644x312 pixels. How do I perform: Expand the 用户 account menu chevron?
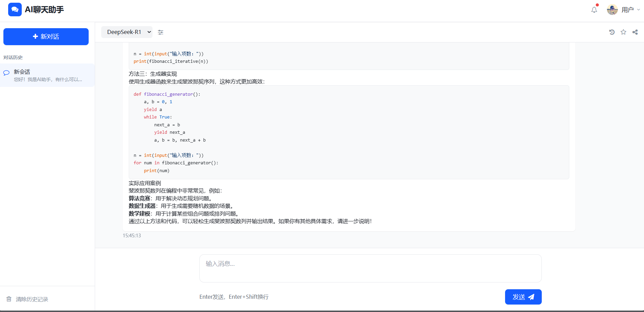click(x=638, y=10)
